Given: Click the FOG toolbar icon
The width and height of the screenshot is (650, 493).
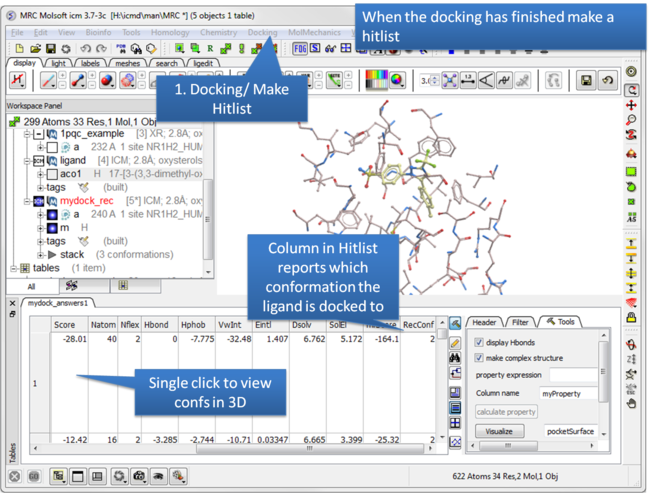Looking at the screenshot, I should [301, 48].
